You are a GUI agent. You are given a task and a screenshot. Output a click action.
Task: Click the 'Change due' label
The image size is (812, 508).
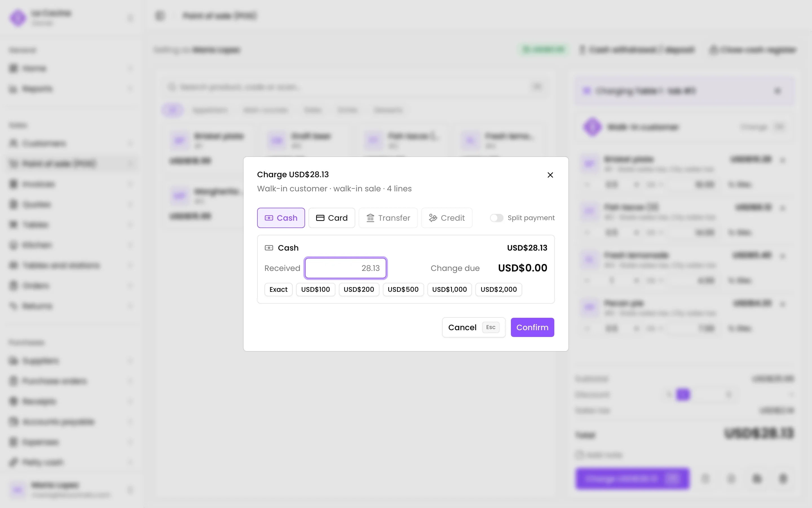[455, 268]
